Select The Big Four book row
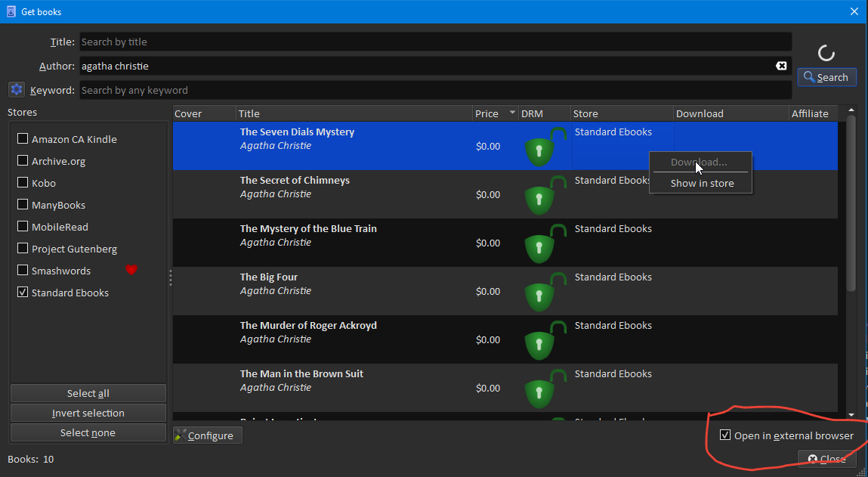The image size is (868, 477). pyautogui.click(x=505, y=291)
